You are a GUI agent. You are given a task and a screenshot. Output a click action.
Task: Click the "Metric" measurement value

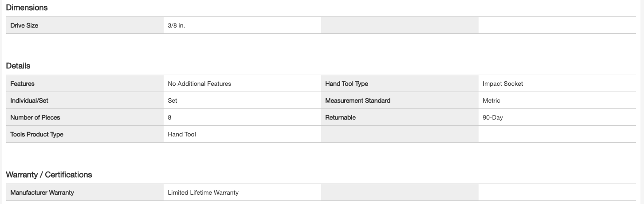491,100
